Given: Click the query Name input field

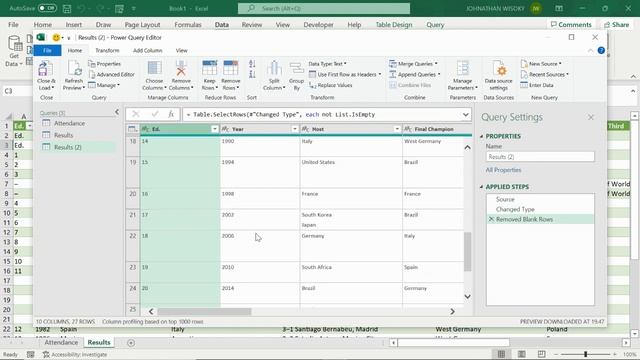Looking at the screenshot, I should 540,157.
